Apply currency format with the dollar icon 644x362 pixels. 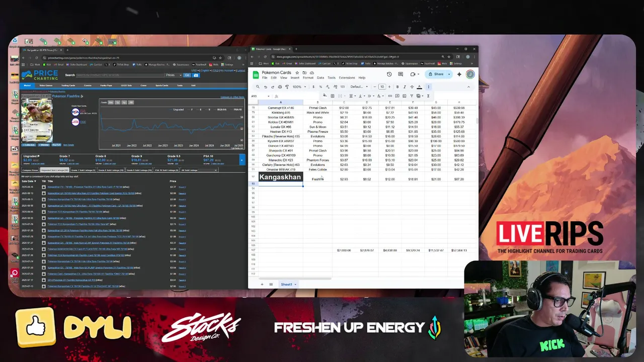point(313,86)
